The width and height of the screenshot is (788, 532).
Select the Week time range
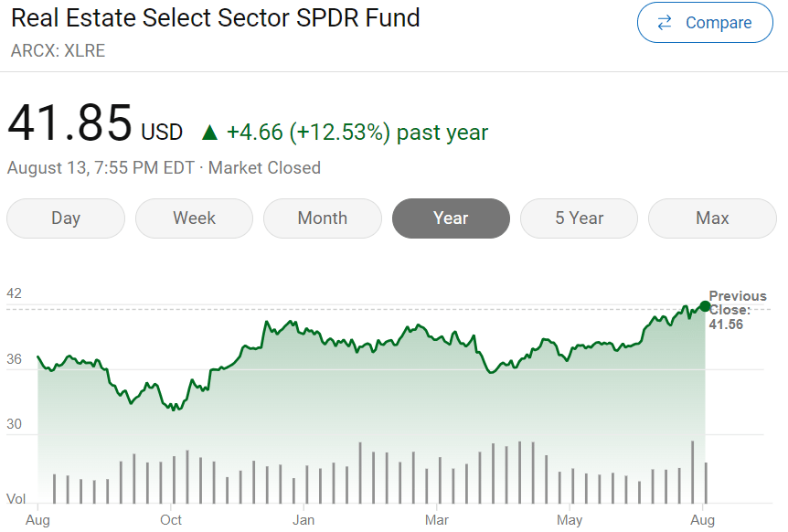(x=194, y=218)
